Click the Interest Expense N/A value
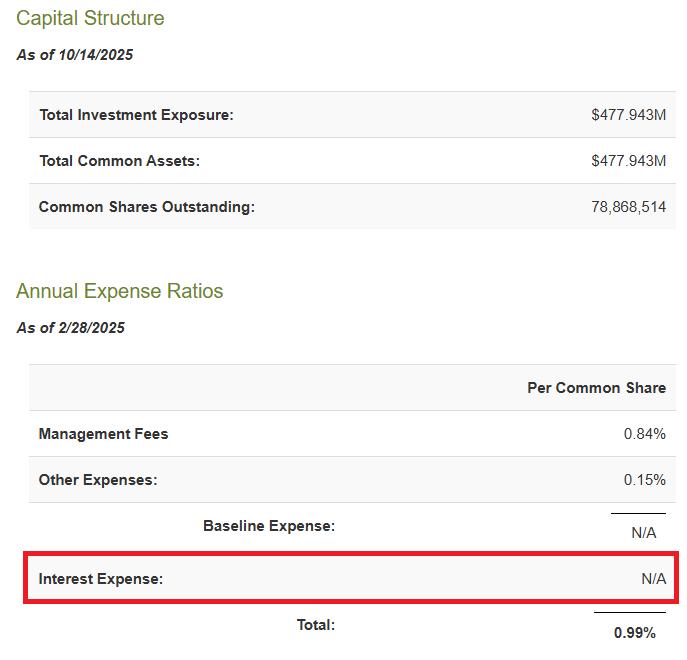This screenshot has height=660, width=687. (x=653, y=579)
